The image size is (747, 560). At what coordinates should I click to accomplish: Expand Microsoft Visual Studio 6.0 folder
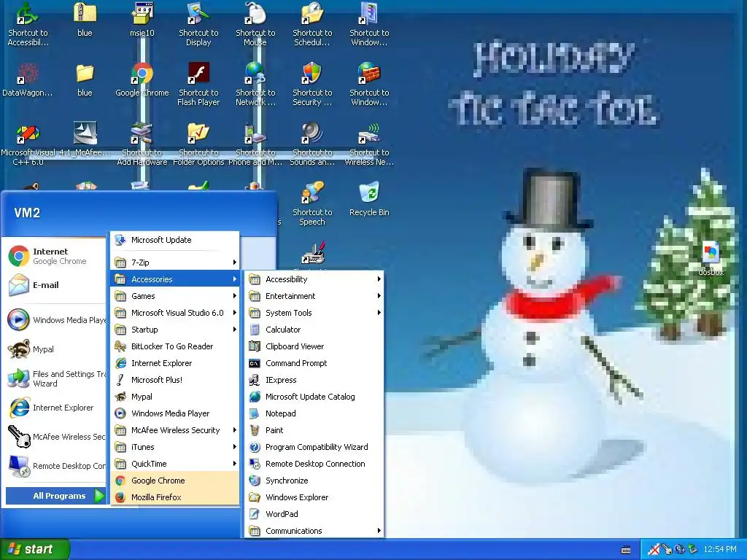(x=175, y=312)
